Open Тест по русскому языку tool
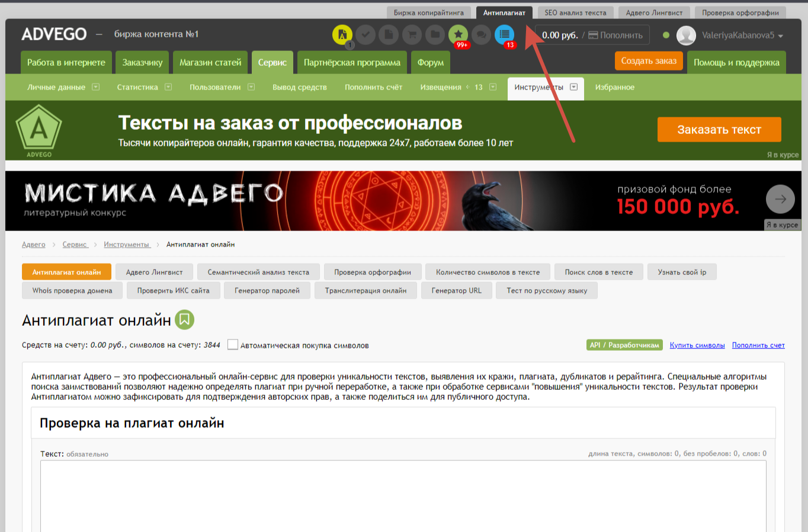The height and width of the screenshot is (532, 808). pos(547,290)
